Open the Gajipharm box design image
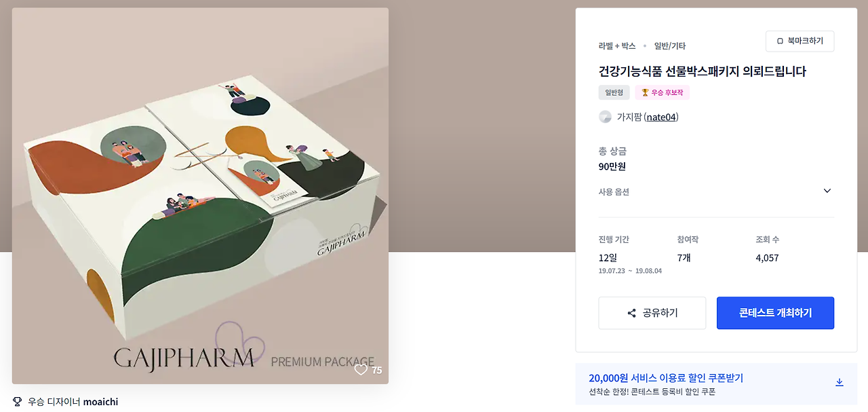 coord(200,195)
